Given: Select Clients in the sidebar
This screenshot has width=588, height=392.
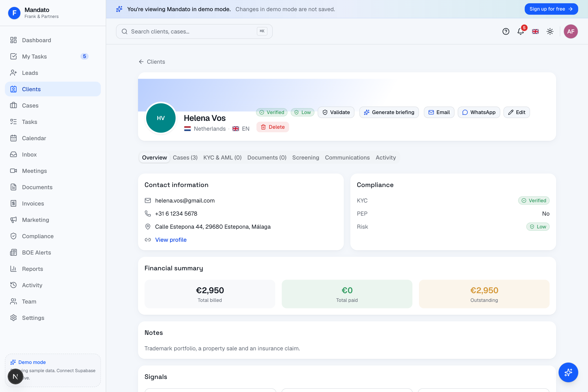Looking at the screenshot, I should [x=53, y=89].
